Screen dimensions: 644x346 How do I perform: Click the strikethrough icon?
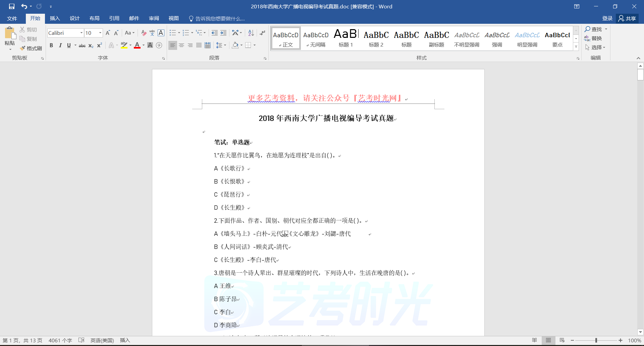click(x=82, y=46)
